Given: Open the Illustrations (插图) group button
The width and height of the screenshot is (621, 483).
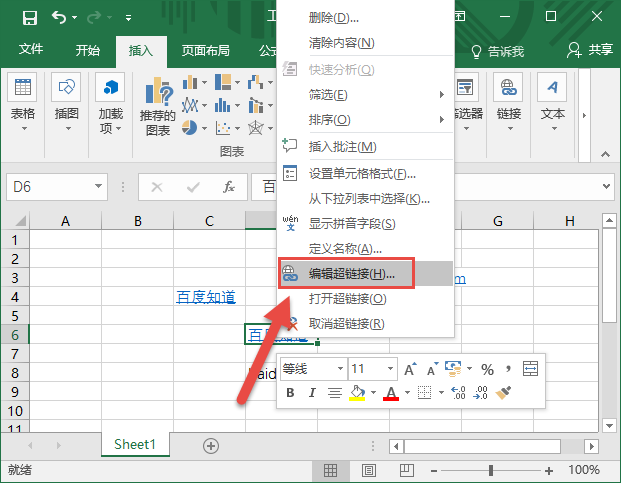Looking at the screenshot, I should click(x=67, y=102).
